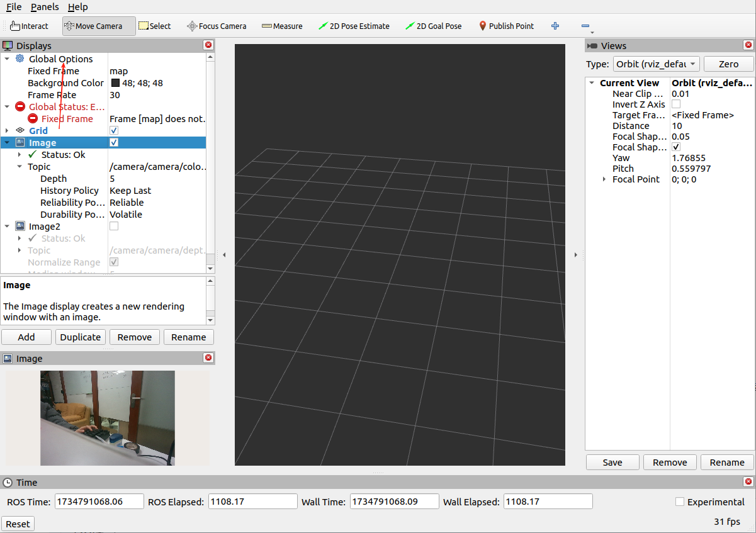Click the camera image thumbnail
The image size is (756, 533).
(x=107, y=418)
